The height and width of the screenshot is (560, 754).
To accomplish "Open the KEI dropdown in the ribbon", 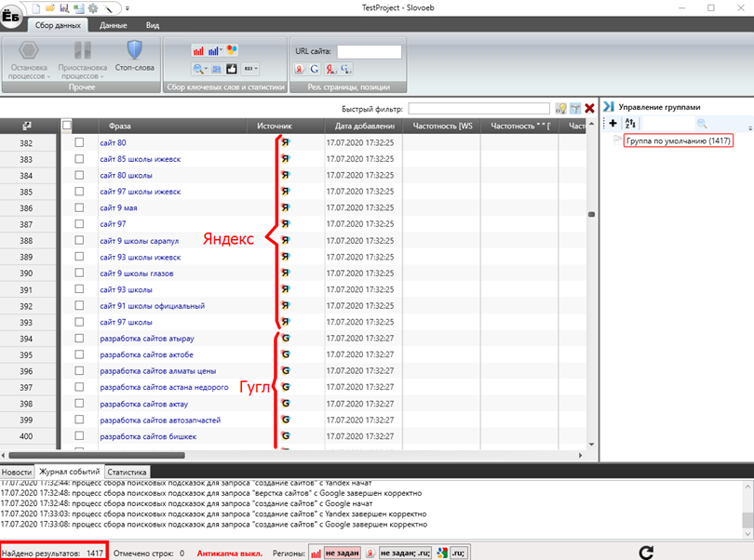I will click(250, 69).
